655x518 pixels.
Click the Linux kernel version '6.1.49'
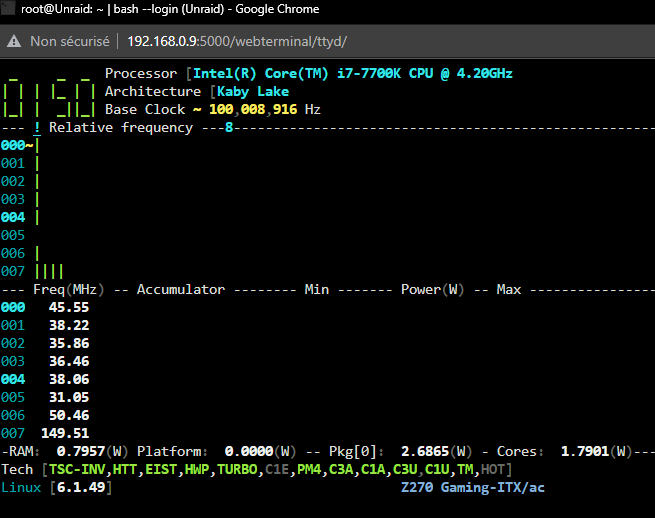[81, 488]
